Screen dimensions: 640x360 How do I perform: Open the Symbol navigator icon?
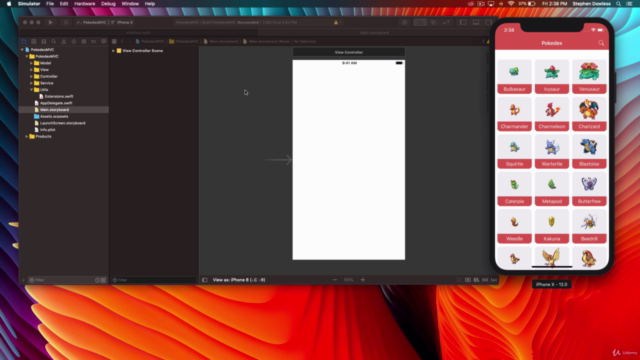point(44,42)
